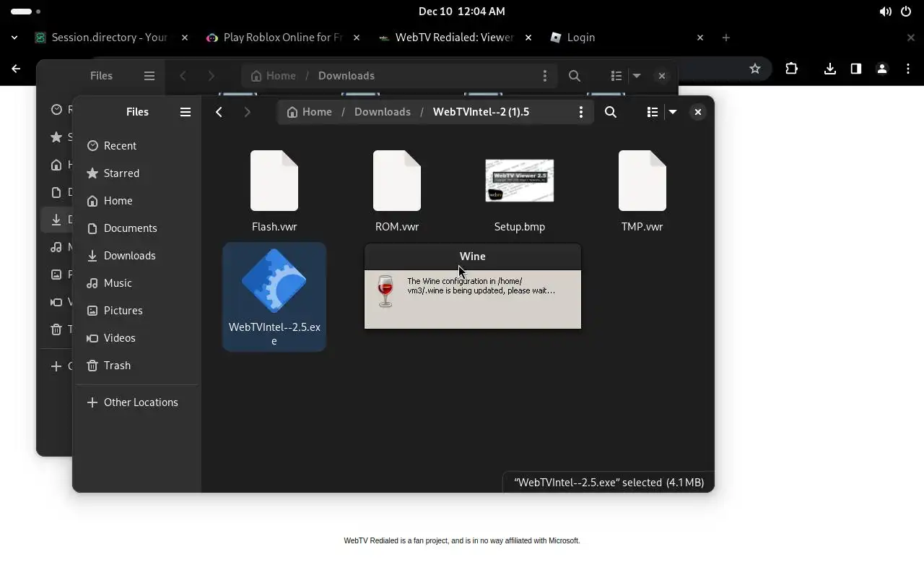Screen dimensions: 924x578
Task: Open path options menu in back Files window
Action: (x=544, y=76)
